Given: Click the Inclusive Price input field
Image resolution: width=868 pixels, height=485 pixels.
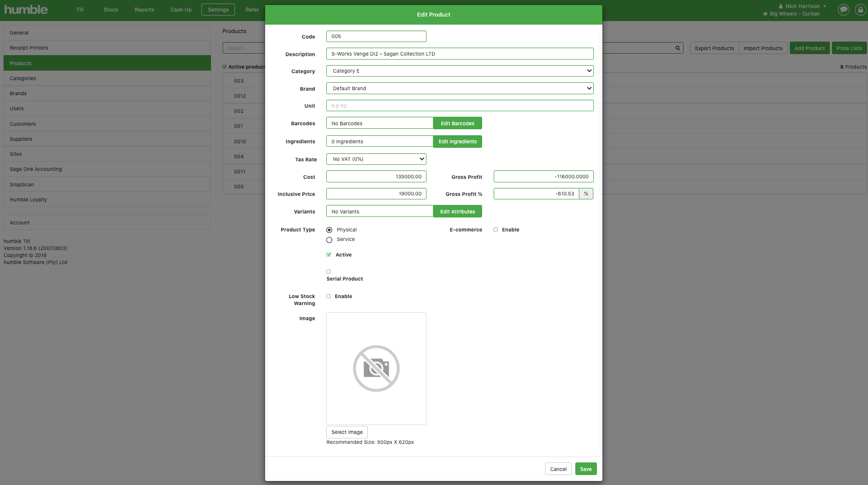Looking at the screenshot, I should tap(376, 194).
